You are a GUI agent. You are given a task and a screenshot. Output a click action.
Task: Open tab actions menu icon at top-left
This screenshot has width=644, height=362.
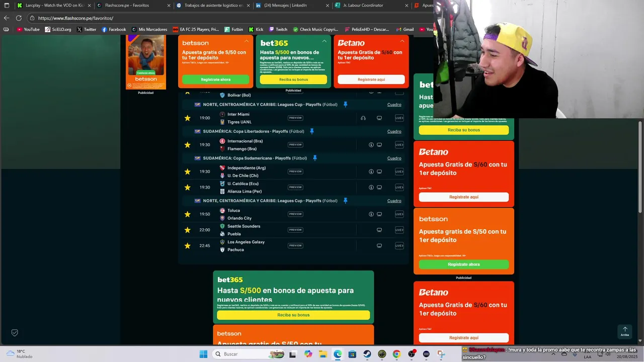pyautogui.click(x=7, y=6)
